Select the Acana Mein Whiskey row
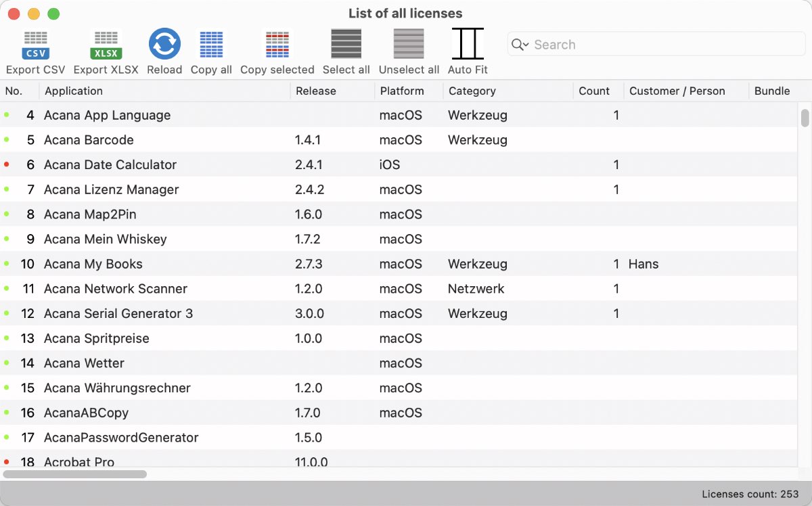Screen dimensions: 812x506 point(399,239)
